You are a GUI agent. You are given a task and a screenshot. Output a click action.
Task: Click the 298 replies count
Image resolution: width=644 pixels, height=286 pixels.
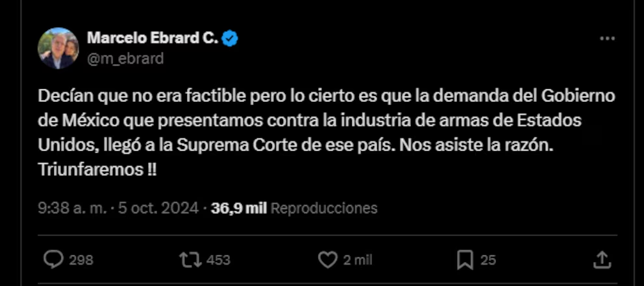pos(81,260)
